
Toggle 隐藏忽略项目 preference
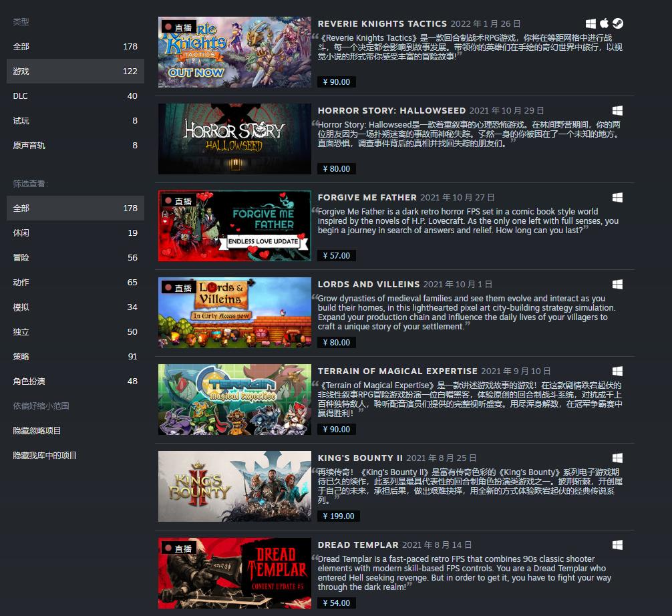click(x=75, y=431)
